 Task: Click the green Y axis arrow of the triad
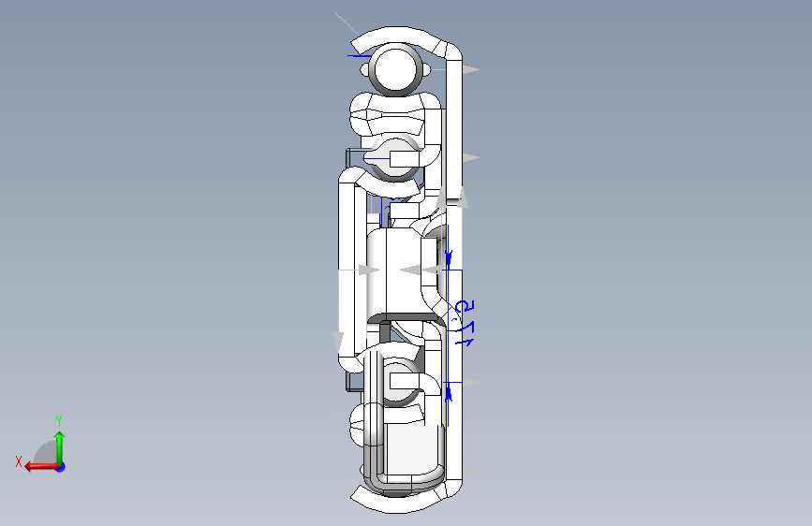click(60, 447)
